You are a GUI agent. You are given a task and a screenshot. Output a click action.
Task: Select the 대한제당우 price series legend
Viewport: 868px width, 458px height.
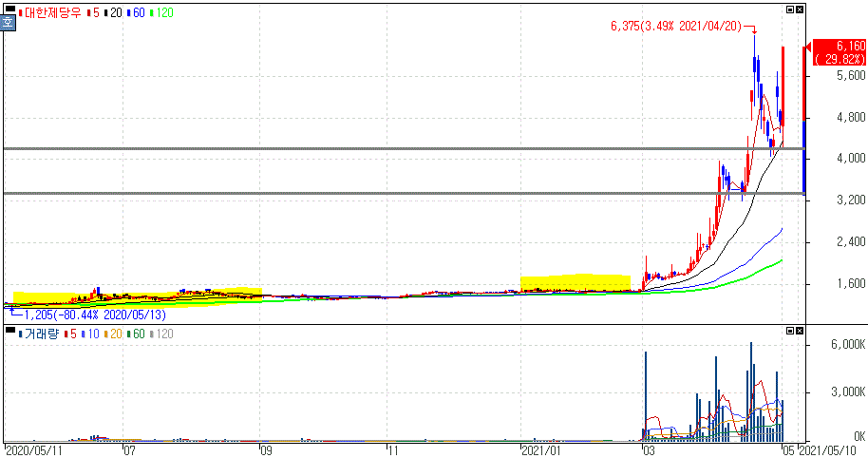[50, 12]
